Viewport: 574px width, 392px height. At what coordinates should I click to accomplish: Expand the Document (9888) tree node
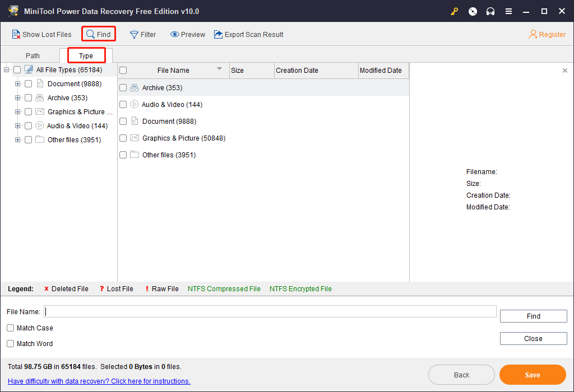pos(17,84)
